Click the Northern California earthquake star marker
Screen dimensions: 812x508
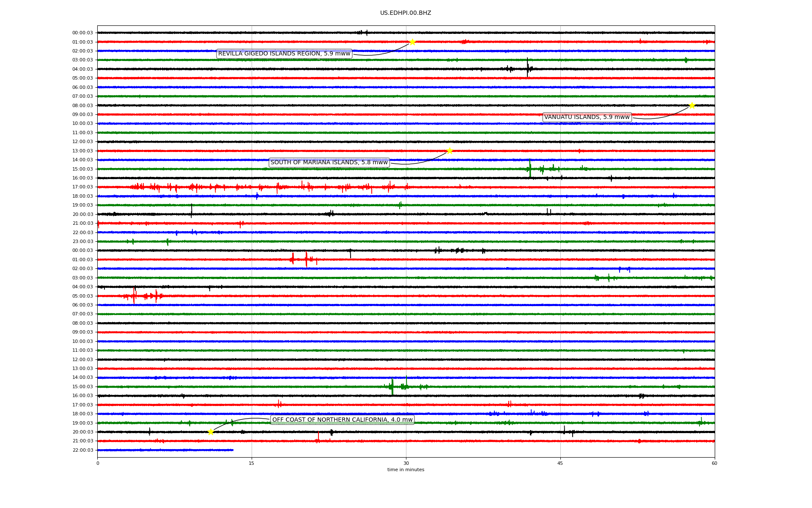coord(211,432)
